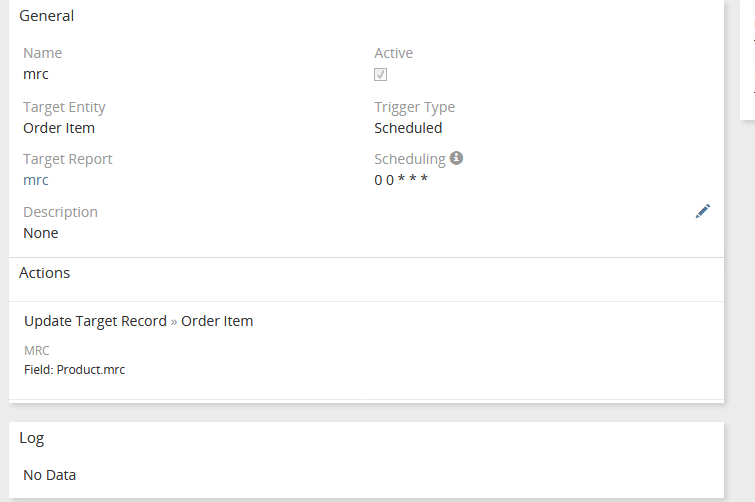Click the Log section header
Screen dimensions: 755x502
[x=32, y=438]
